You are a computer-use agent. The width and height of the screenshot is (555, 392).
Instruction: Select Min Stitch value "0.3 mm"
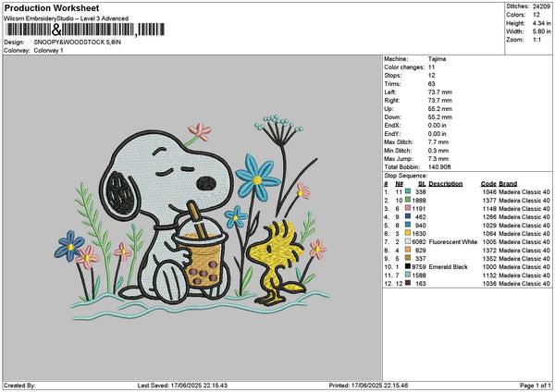click(x=438, y=151)
